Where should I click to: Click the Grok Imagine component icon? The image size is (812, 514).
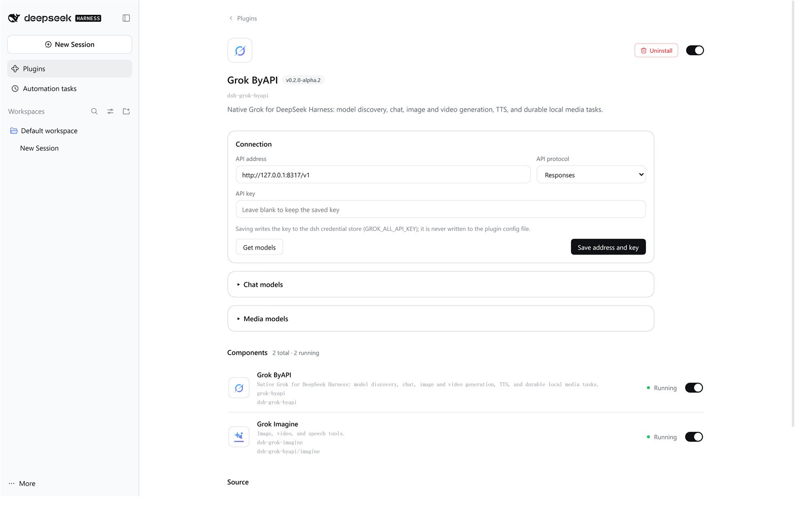pyautogui.click(x=239, y=437)
